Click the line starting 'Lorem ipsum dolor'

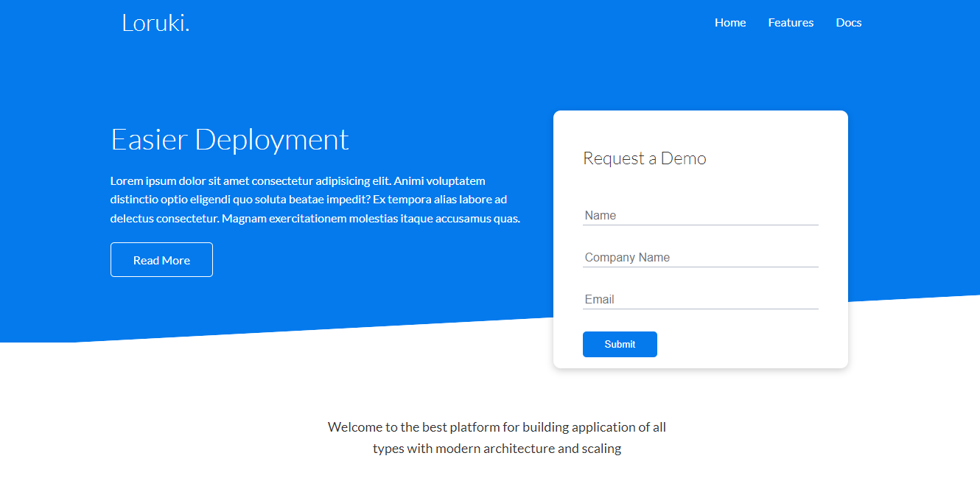(x=298, y=180)
